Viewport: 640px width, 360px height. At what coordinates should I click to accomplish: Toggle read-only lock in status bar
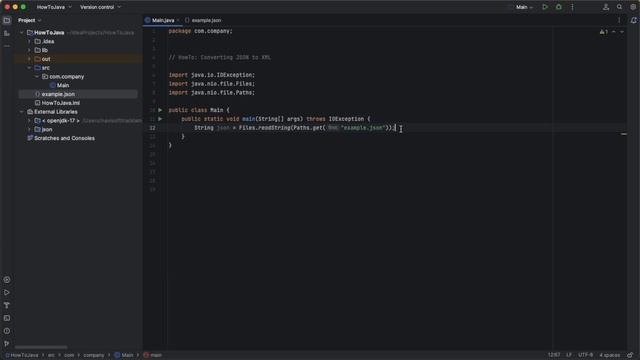click(630, 355)
